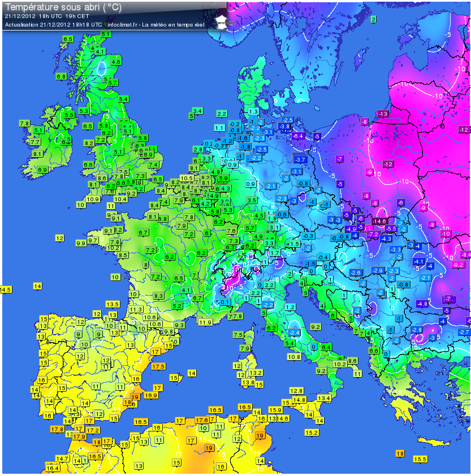Click the '-7.2' temperature label

click(373, 234)
